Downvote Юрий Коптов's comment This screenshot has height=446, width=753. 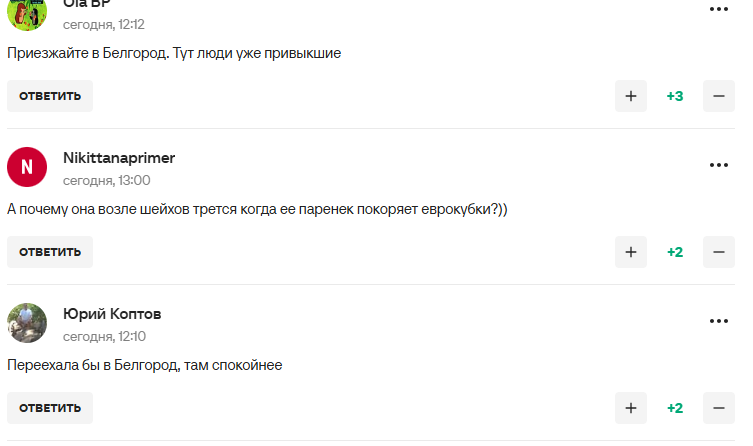tap(719, 408)
